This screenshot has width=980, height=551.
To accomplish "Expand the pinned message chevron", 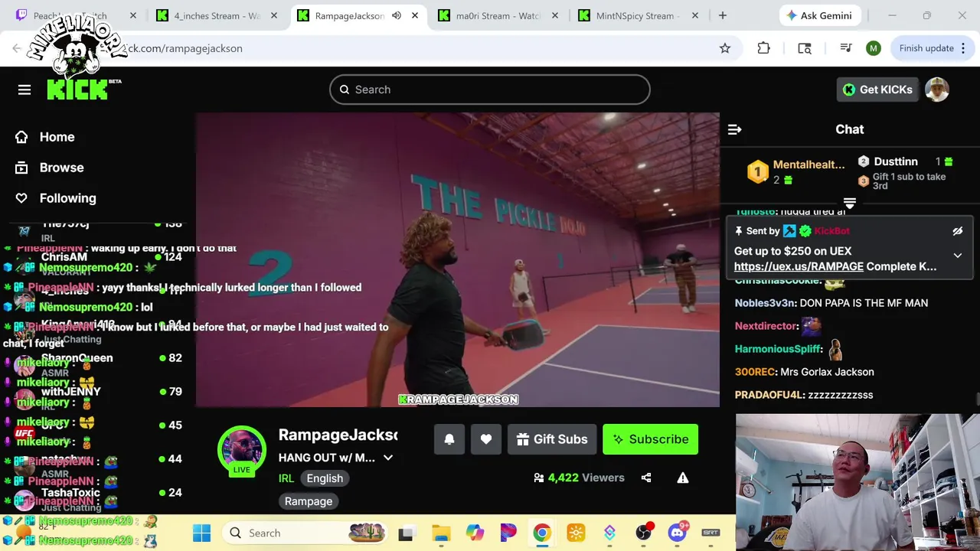I will click(x=957, y=256).
